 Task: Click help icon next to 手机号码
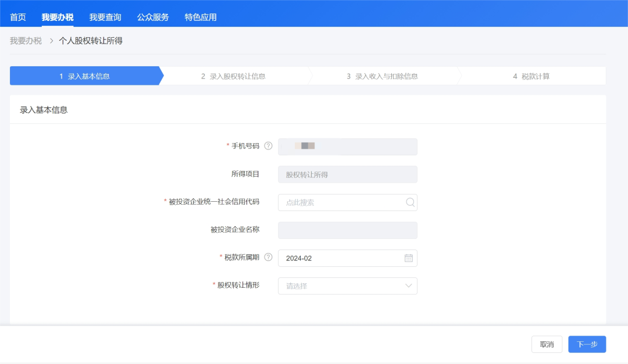pyautogui.click(x=268, y=146)
